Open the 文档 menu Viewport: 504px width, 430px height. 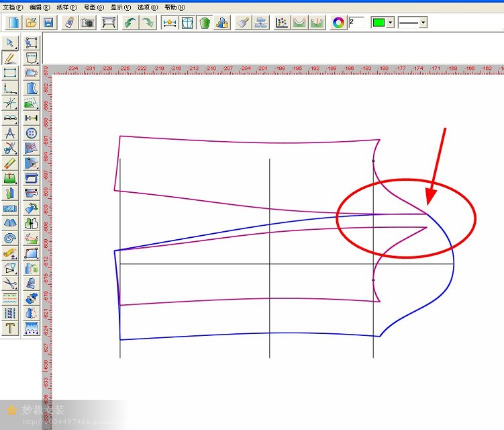pyautogui.click(x=13, y=7)
